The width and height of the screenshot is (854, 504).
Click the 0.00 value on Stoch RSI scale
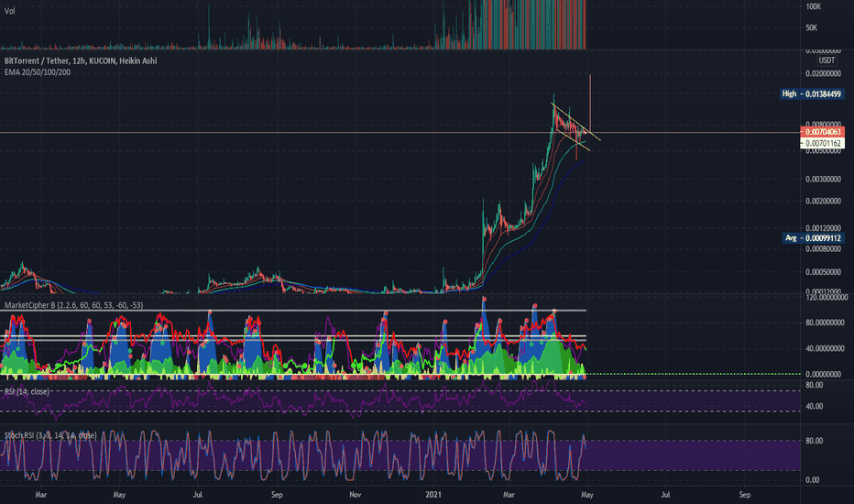[812, 480]
